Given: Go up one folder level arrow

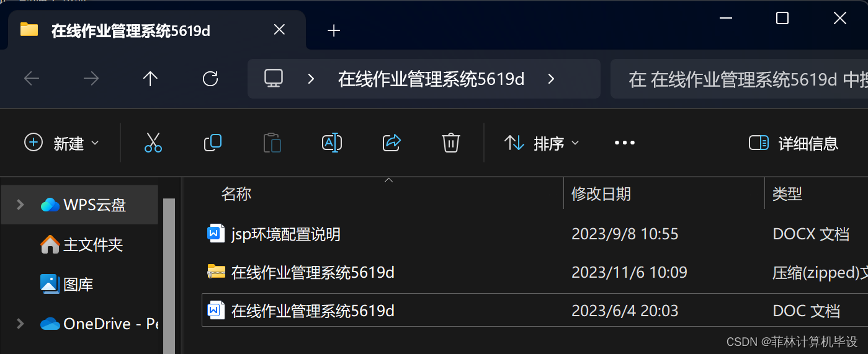Looking at the screenshot, I should tap(150, 79).
